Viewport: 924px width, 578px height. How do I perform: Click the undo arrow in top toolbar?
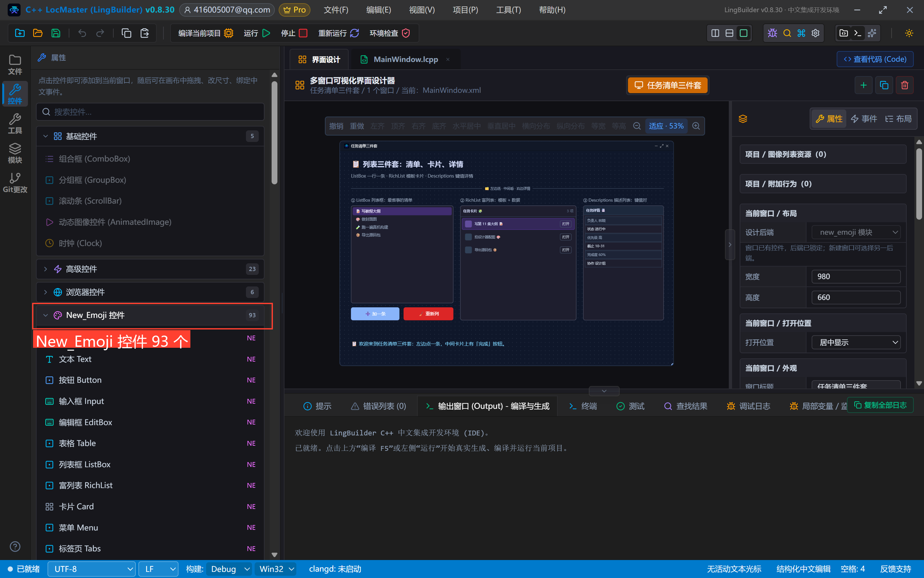tap(82, 33)
